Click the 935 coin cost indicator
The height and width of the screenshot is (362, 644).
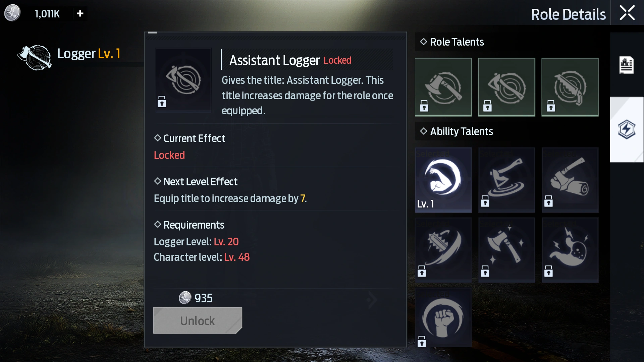(x=196, y=298)
